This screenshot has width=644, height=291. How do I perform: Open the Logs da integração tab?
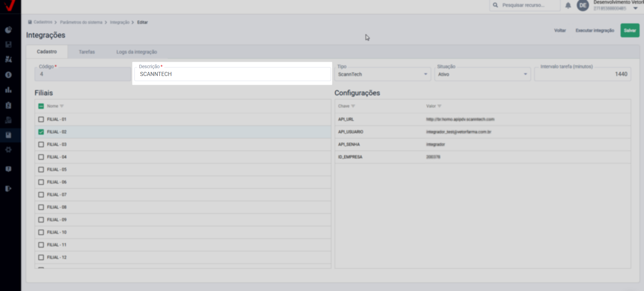pyautogui.click(x=136, y=52)
